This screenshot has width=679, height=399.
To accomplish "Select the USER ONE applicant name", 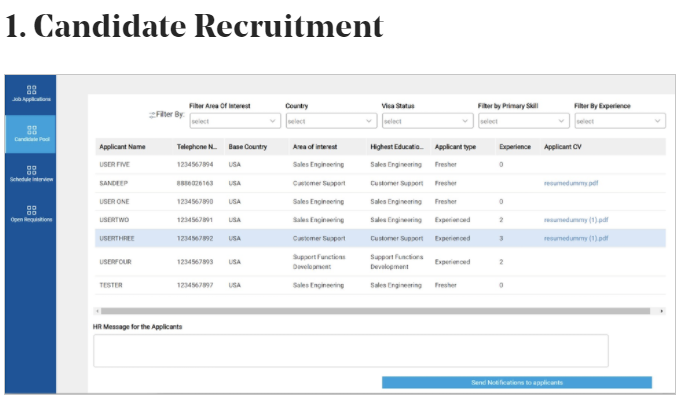I will click(114, 201).
